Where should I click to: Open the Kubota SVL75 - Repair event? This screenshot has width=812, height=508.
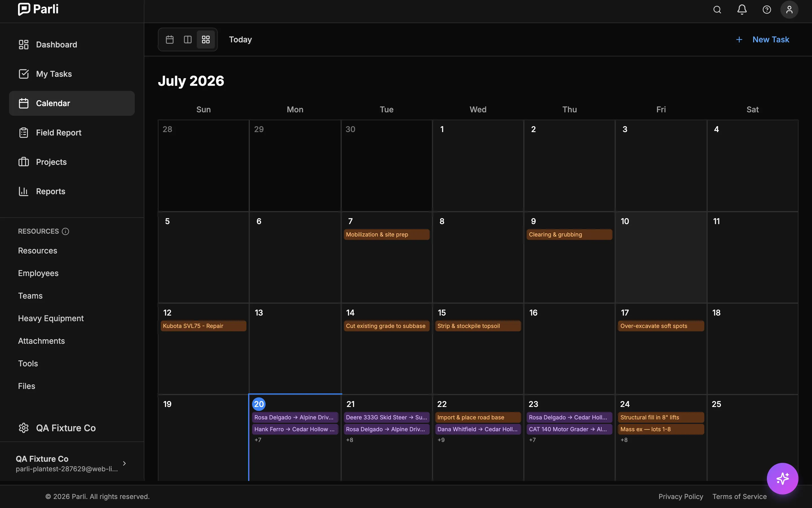(x=203, y=326)
